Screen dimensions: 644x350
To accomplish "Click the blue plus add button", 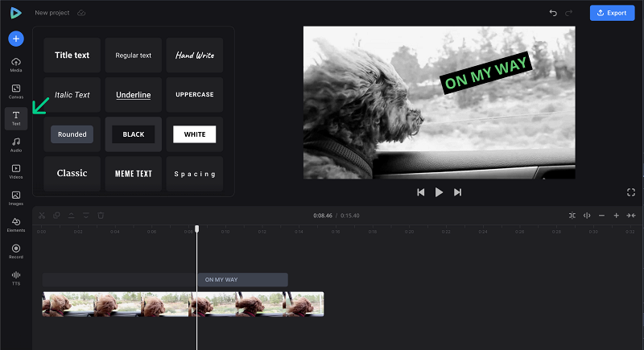I will coord(16,39).
